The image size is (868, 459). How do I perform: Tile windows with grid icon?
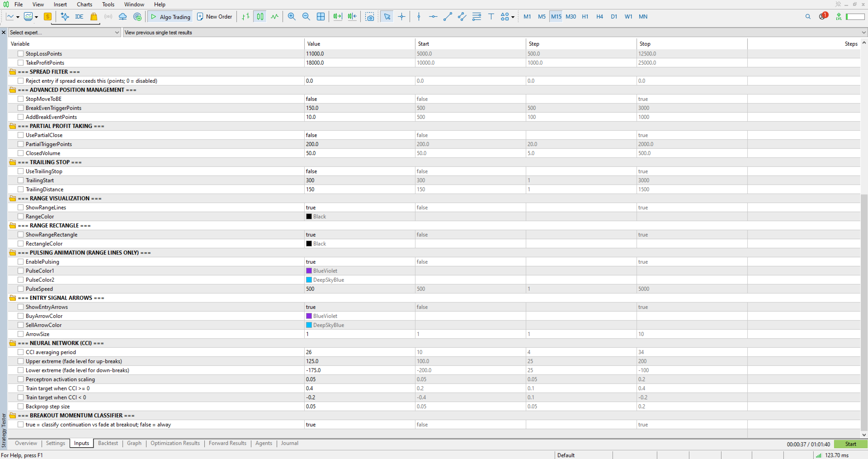(321, 17)
